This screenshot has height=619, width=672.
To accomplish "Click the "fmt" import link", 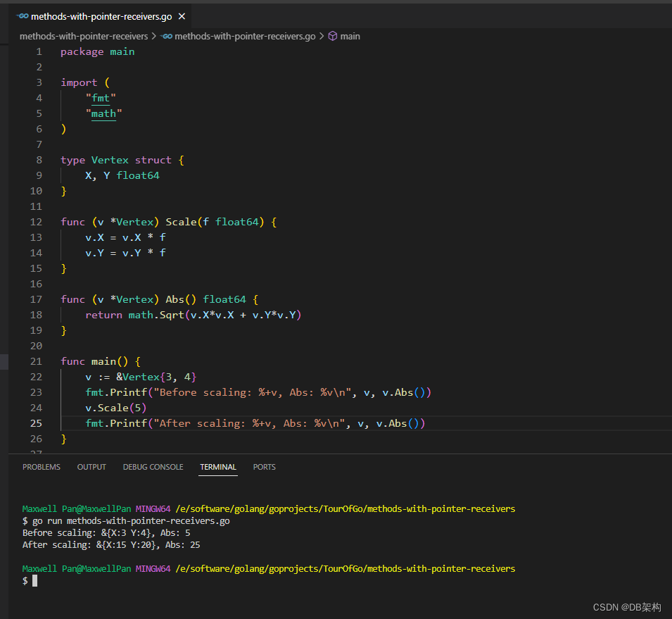I will pos(101,98).
